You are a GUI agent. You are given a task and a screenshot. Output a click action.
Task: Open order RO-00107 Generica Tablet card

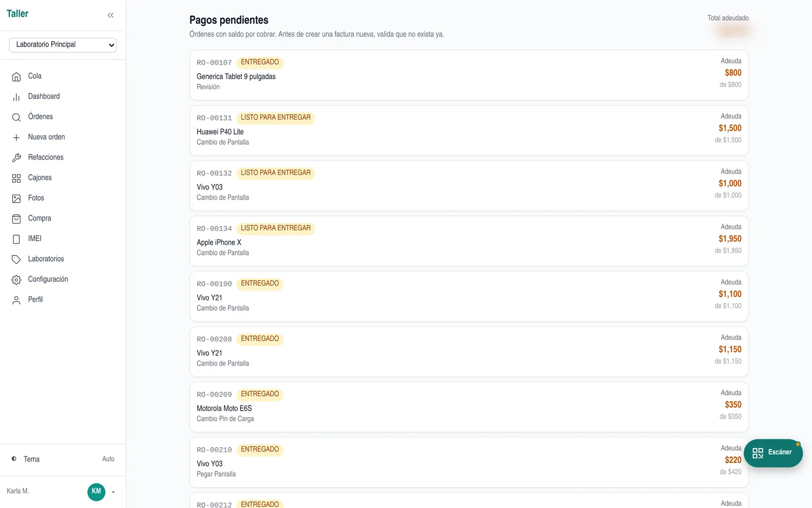point(469,75)
